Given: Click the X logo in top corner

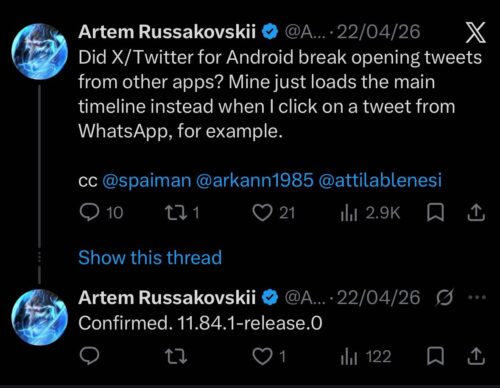Looking at the screenshot, I should click(x=476, y=32).
